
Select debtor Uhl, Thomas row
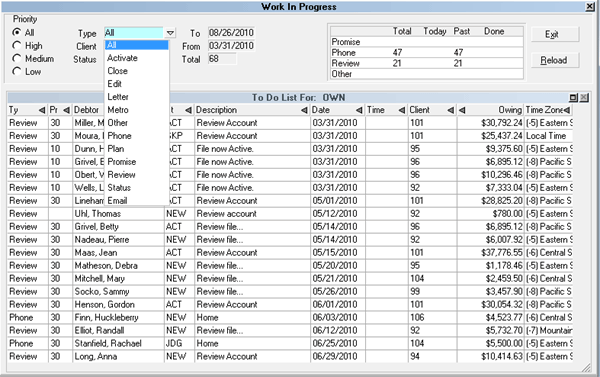(290, 214)
